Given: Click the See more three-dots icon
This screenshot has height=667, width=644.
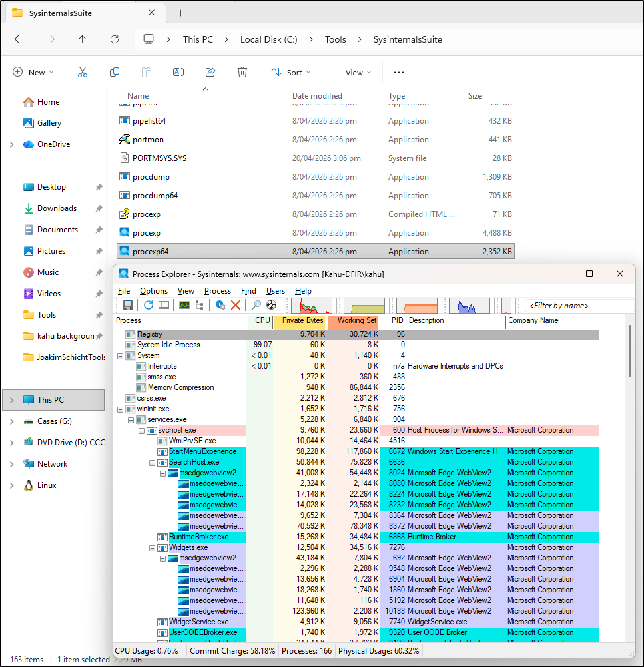Looking at the screenshot, I should pyautogui.click(x=399, y=73).
